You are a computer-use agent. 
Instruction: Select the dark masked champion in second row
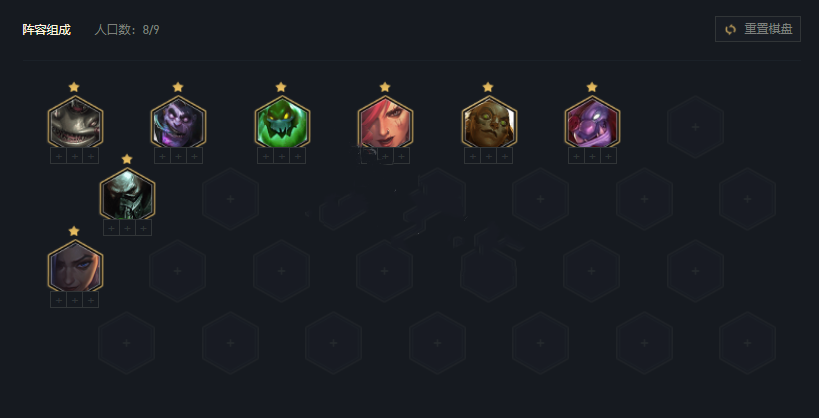[x=127, y=194]
